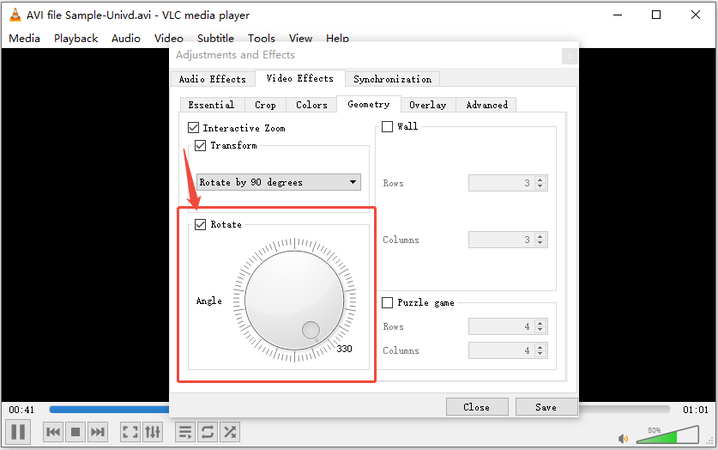Skip to next media track
718x450 pixels.
point(98,432)
